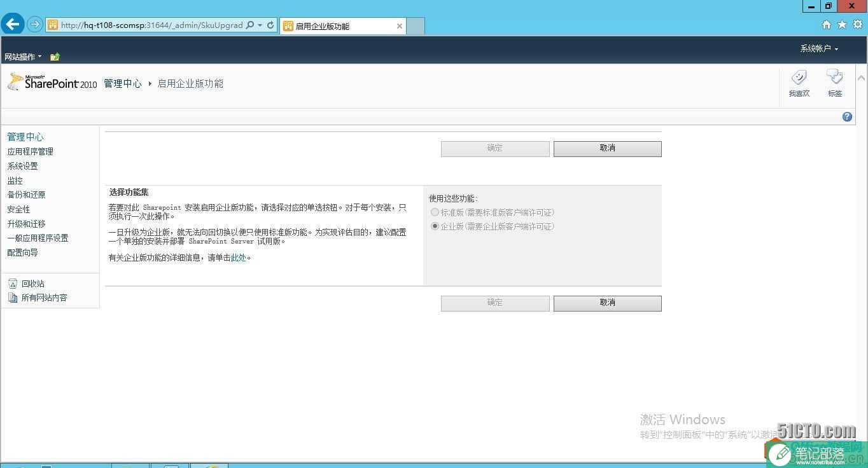
Task: Go to 应用程序管理
Action: point(30,151)
